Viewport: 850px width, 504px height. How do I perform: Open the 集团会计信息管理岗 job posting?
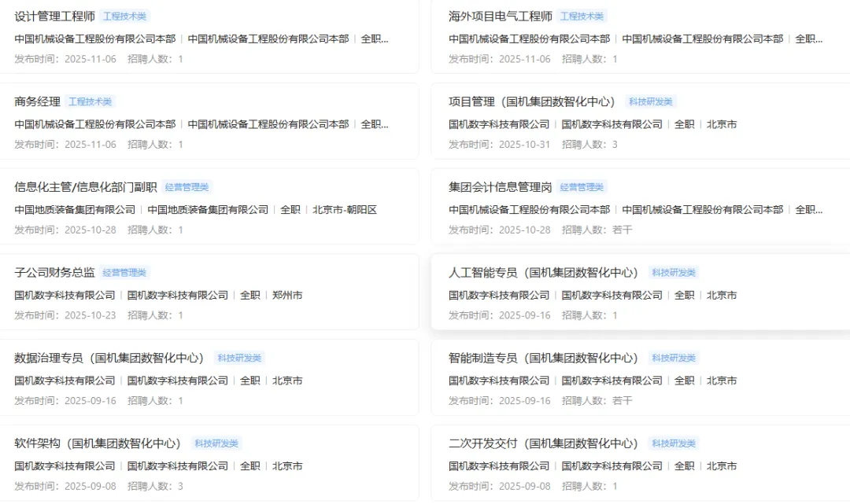click(501, 187)
